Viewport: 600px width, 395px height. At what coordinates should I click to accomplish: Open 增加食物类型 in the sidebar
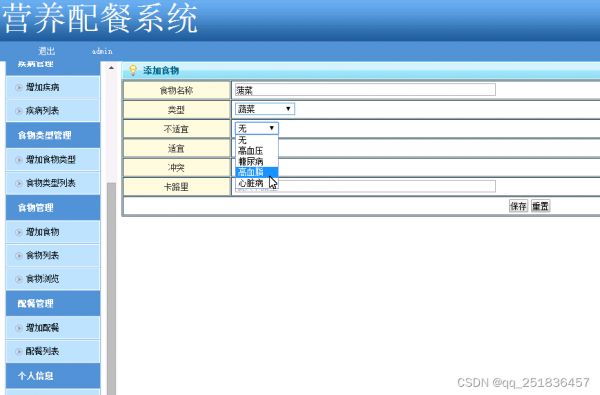[51, 160]
